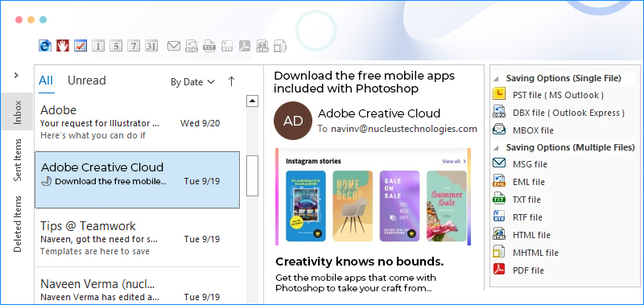This screenshot has height=305, width=644.
Task: Select the 1-day calendar view icon
Action: point(98,46)
